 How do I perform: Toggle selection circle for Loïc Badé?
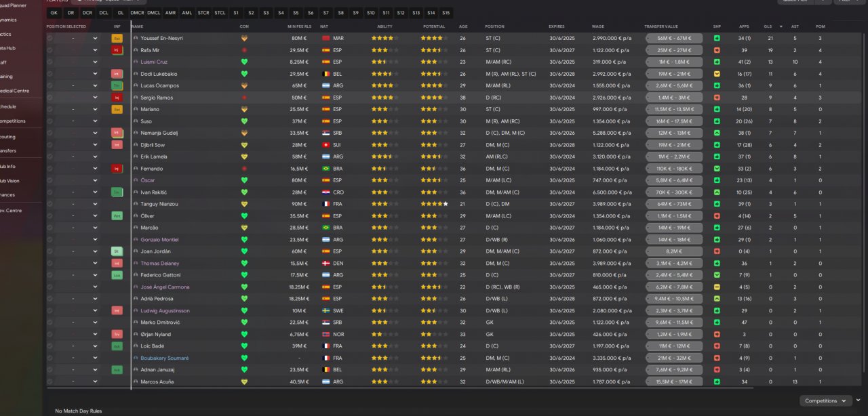pos(50,346)
